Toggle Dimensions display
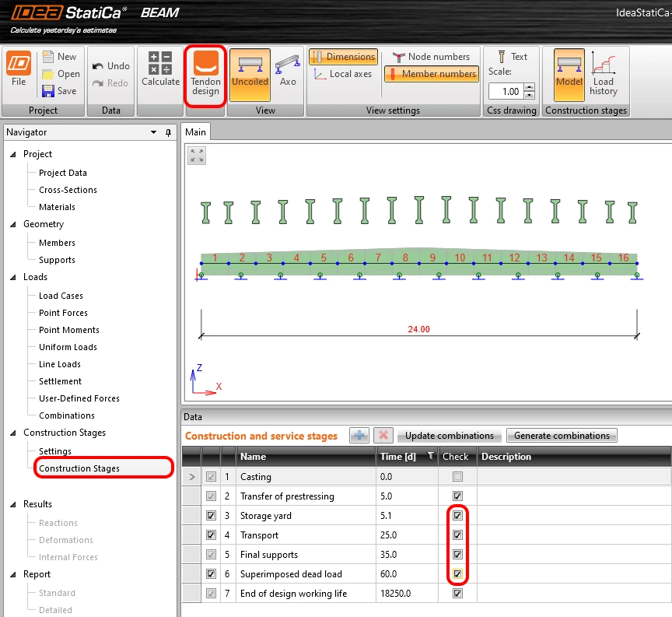This screenshot has width=672, height=617. coord(343,57)
